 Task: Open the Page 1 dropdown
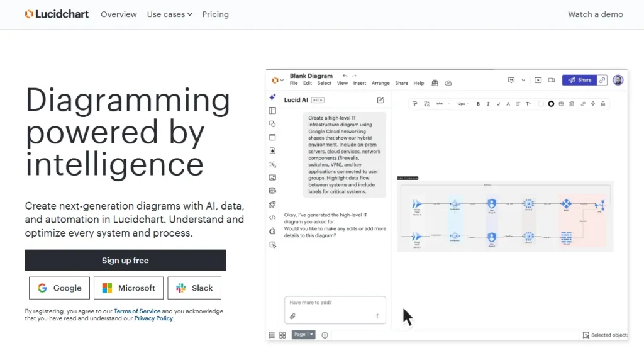(304, 335)
